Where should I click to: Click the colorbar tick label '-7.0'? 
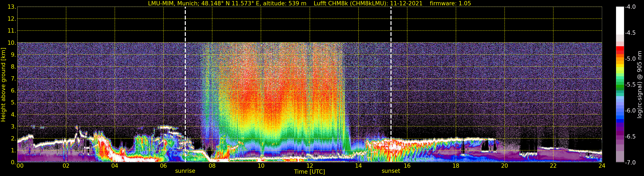pos(630,162)
